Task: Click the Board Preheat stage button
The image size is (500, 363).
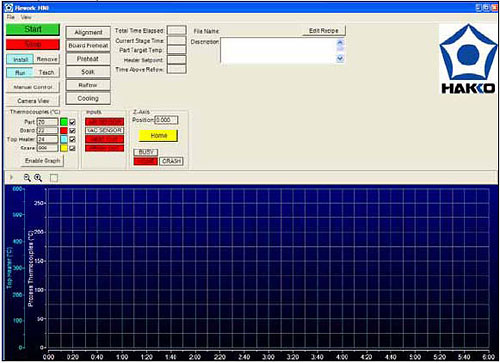Action: (88, 46)
